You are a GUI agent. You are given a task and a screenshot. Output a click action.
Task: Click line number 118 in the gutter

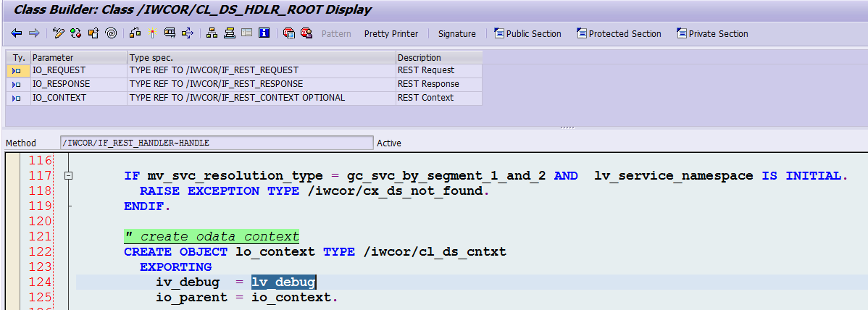point(40,191)
